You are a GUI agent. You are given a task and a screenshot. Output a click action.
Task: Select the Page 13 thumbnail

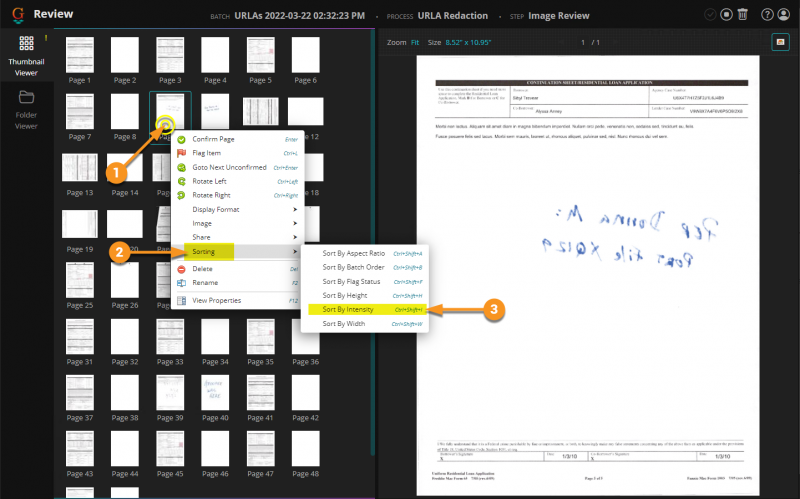tap(80, 167)
